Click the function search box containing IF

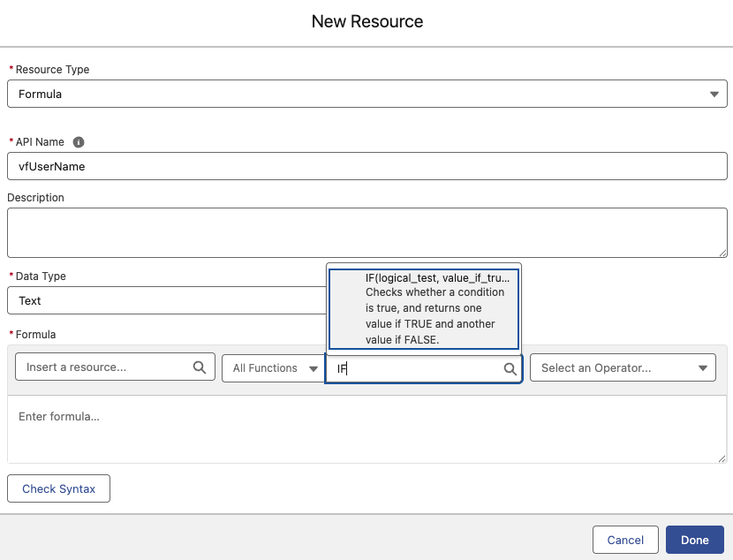[415, 369]
